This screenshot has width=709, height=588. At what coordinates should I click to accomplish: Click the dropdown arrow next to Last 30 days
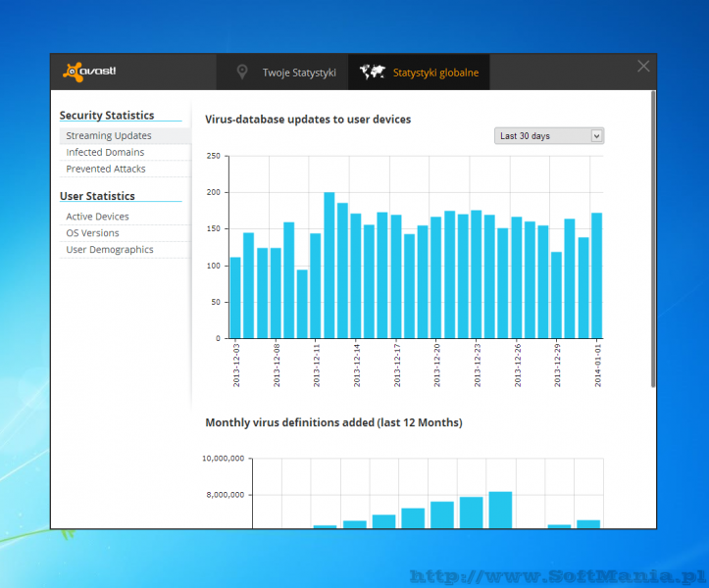596,136
